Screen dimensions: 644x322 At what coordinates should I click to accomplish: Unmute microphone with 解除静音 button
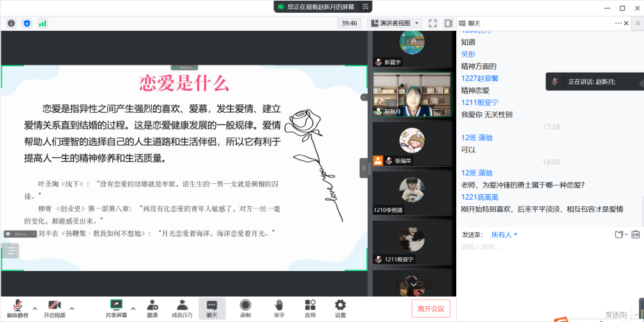[18, 309]
